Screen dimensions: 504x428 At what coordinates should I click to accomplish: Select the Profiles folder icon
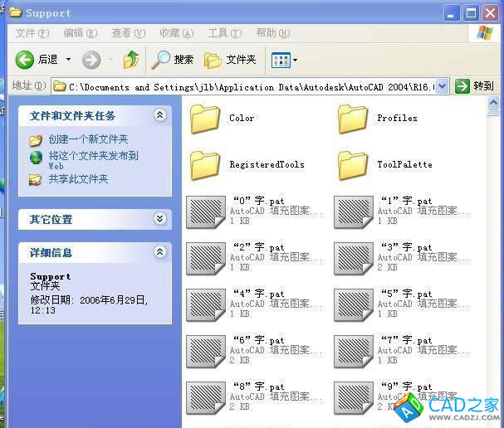coord(353,119)
